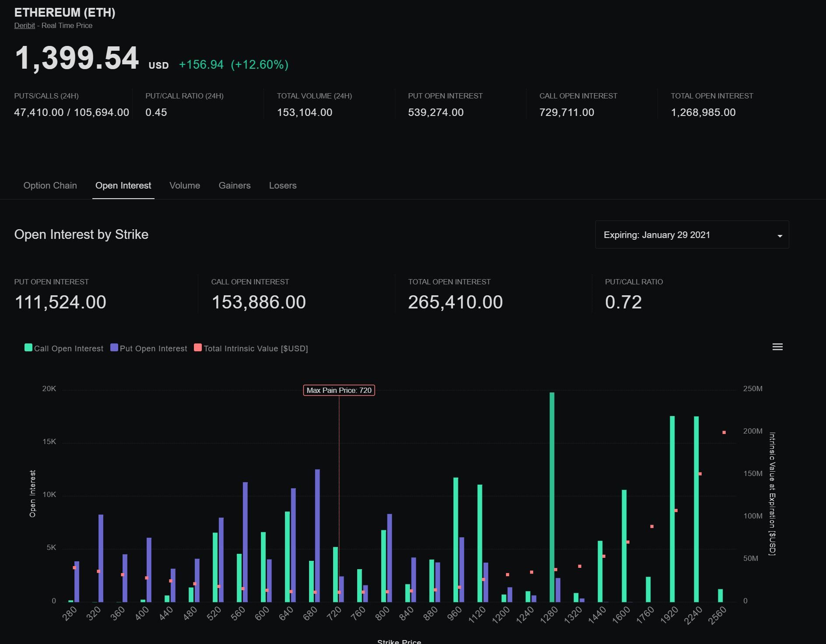
Task: Click the intrinsic value marker at strike 1760
Action: click(652, 526)
